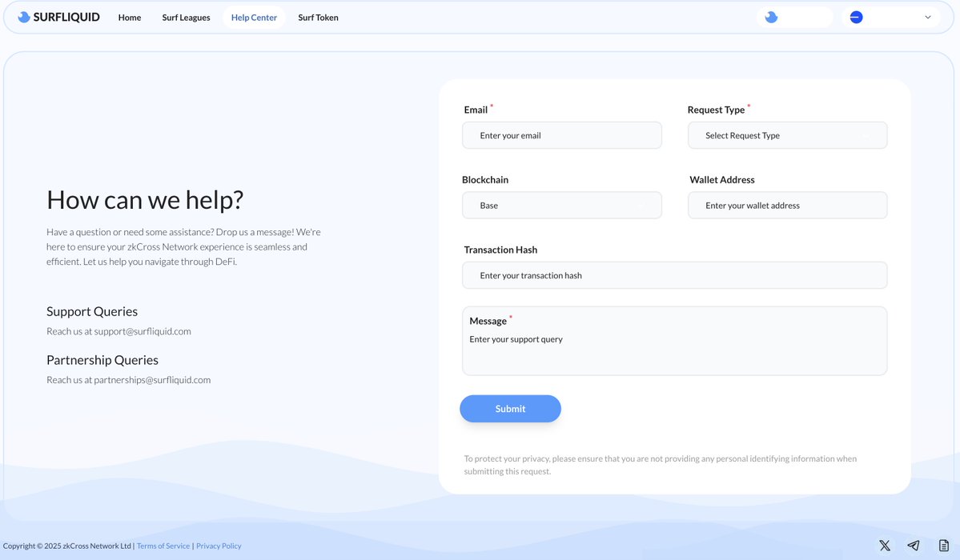Open Surf Token page

[x=319, y=18]
